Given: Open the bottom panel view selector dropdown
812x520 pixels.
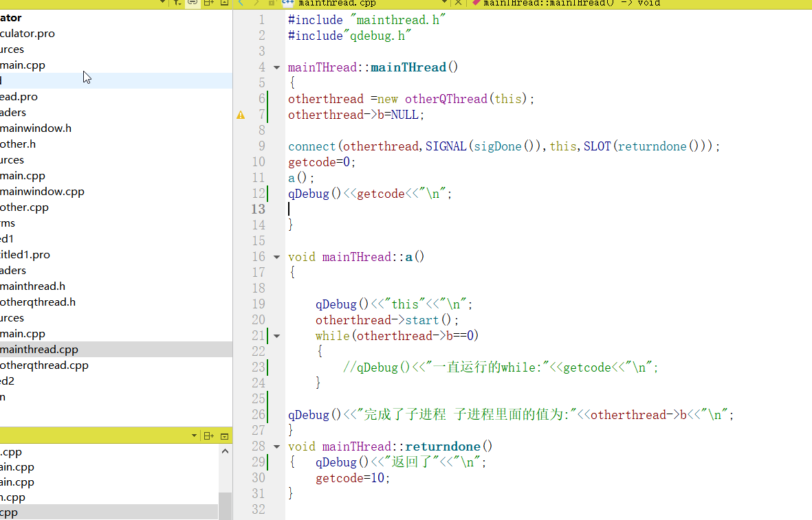Looking at the screenshot, I should 194,436.
